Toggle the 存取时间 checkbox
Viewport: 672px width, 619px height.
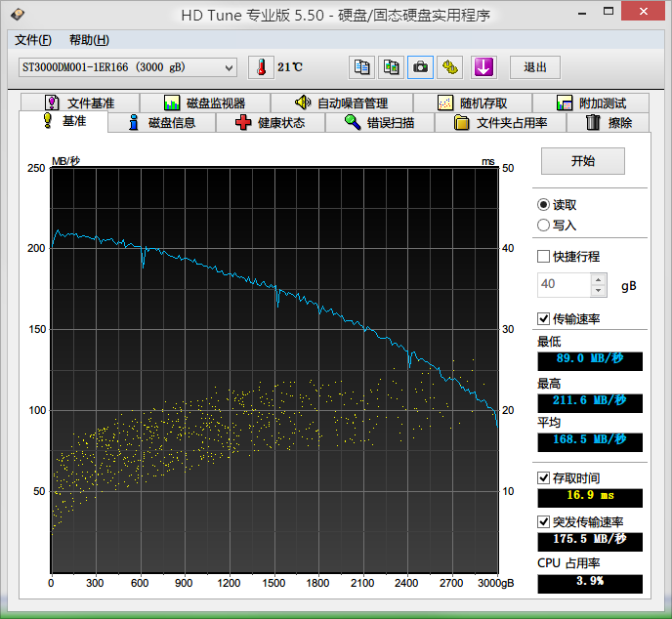[544, 478]
